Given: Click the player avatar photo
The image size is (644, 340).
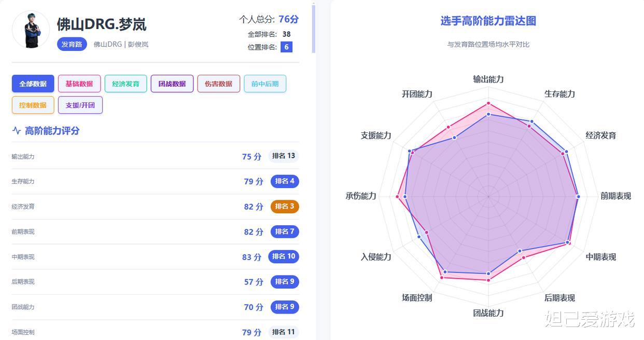Looking at the screenshot, I should tap(31, 30).
